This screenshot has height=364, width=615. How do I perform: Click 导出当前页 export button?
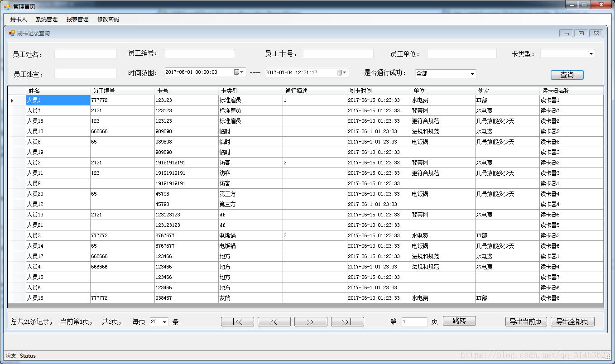click(525, 322)
